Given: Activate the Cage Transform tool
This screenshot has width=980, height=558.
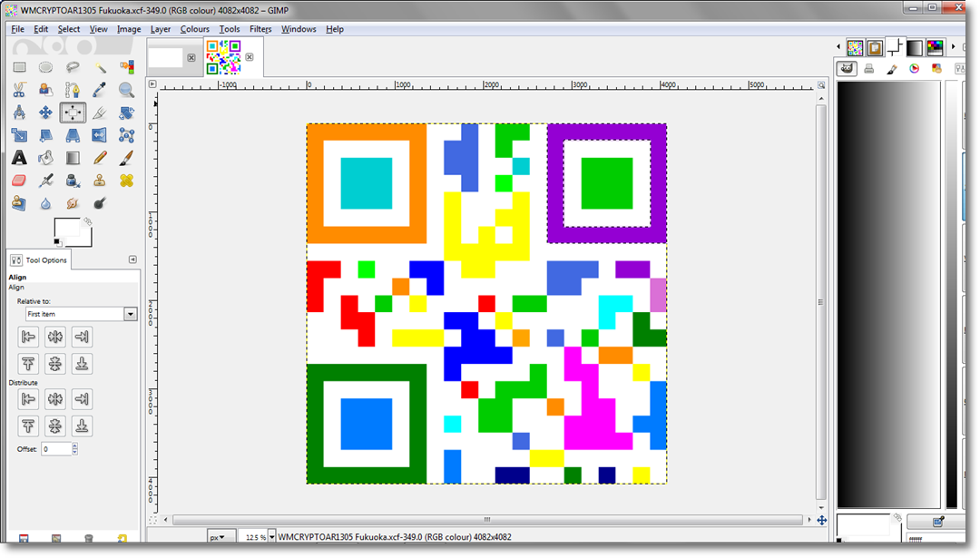Looking at the screenshot, I should pos(126,135).
